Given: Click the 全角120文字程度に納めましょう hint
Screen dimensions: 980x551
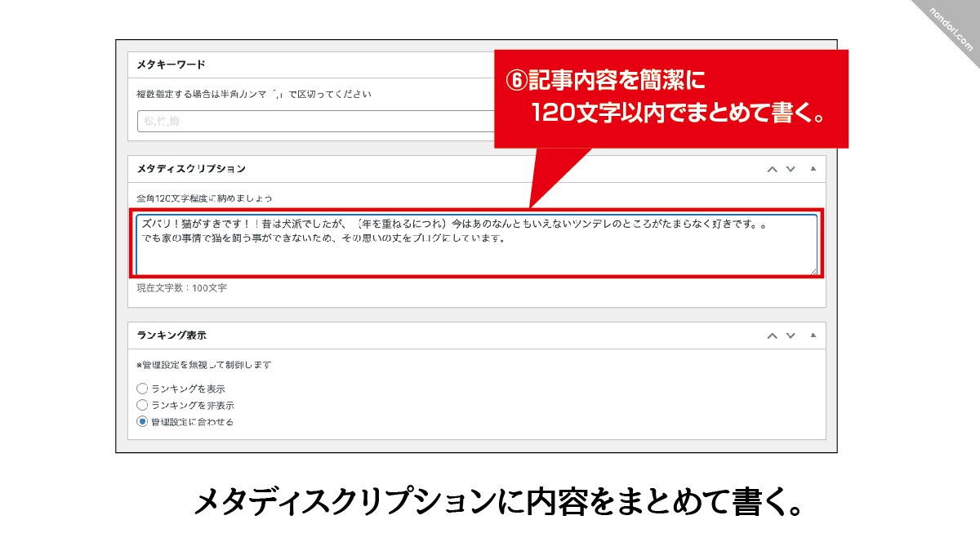Looking at the screenshot, I should [x=204, y=198].
